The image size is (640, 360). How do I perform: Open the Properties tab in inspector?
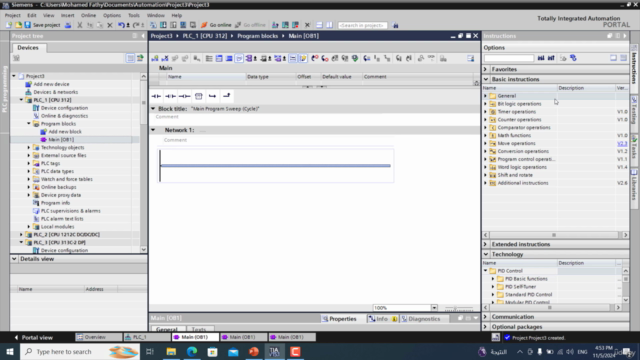tap(339, 319)
